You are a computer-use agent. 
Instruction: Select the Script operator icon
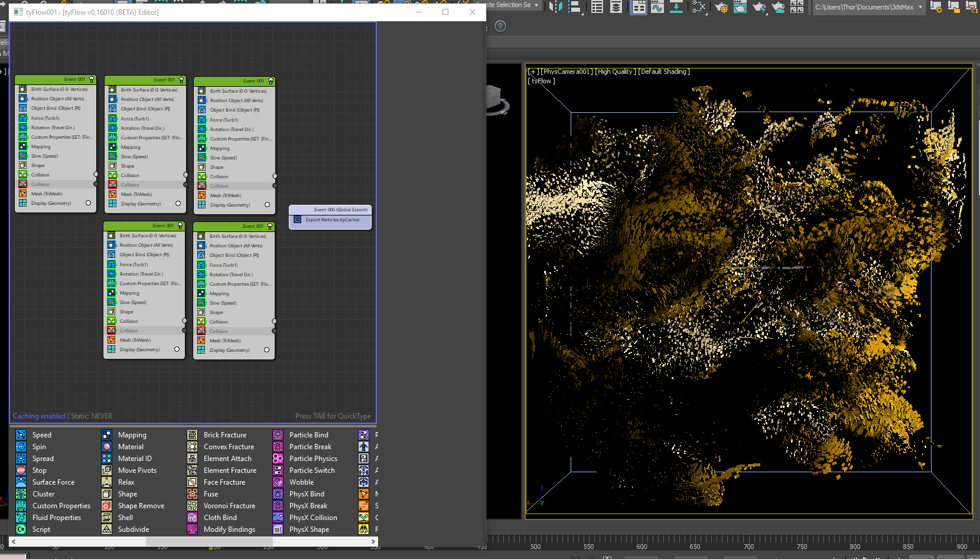21,529
